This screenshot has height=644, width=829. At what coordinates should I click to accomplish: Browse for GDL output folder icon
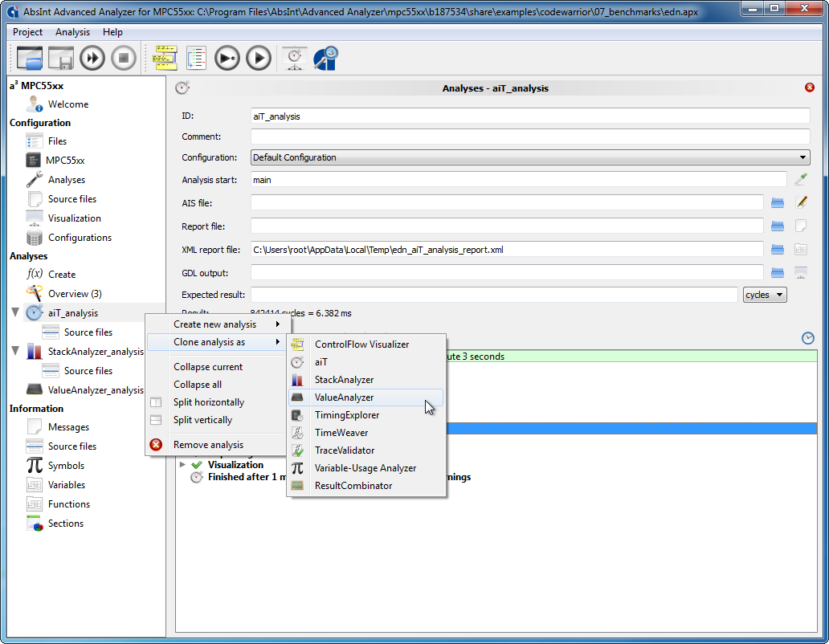778,272
